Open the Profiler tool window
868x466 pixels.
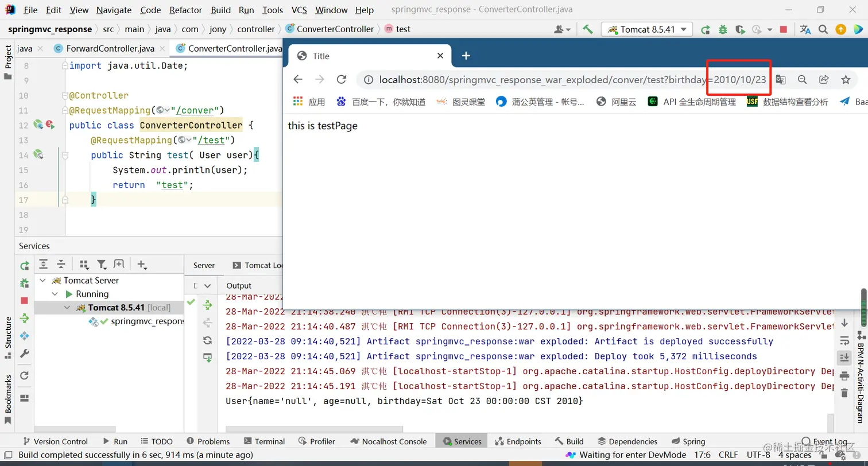pyautogui.click(x=316, y=441)
